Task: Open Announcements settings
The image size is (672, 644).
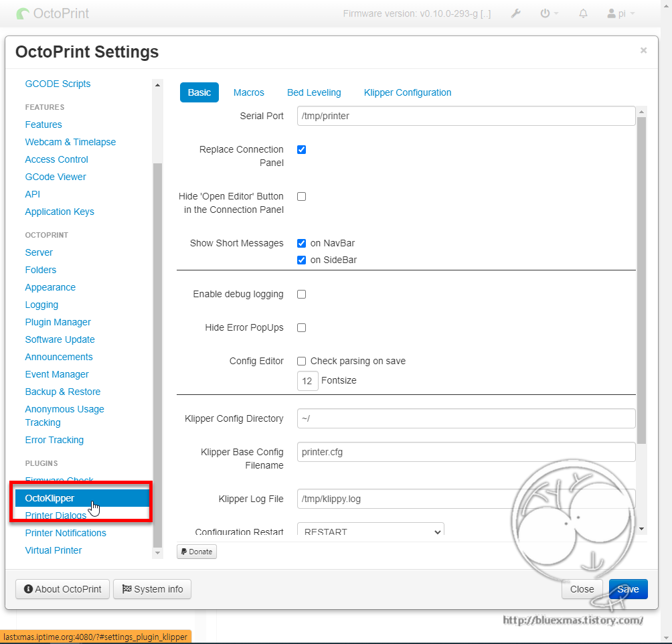Action: (59, 357)
